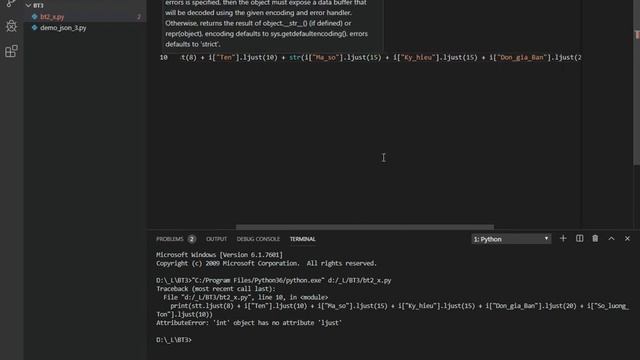Kill terminal with trash icon
The image size is (640, 360).
pyautogui.click(x=595, y=238)
